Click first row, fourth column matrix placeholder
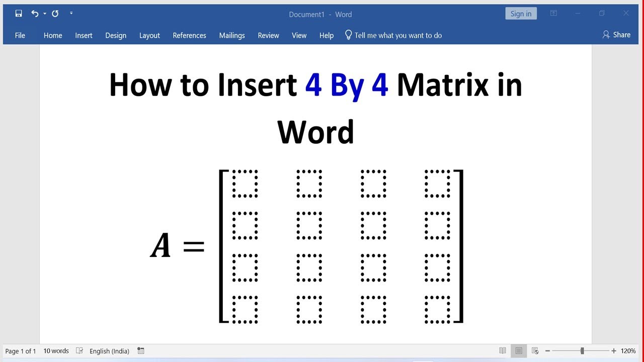Screen dimensions: 644x362 tap(437, 184)
